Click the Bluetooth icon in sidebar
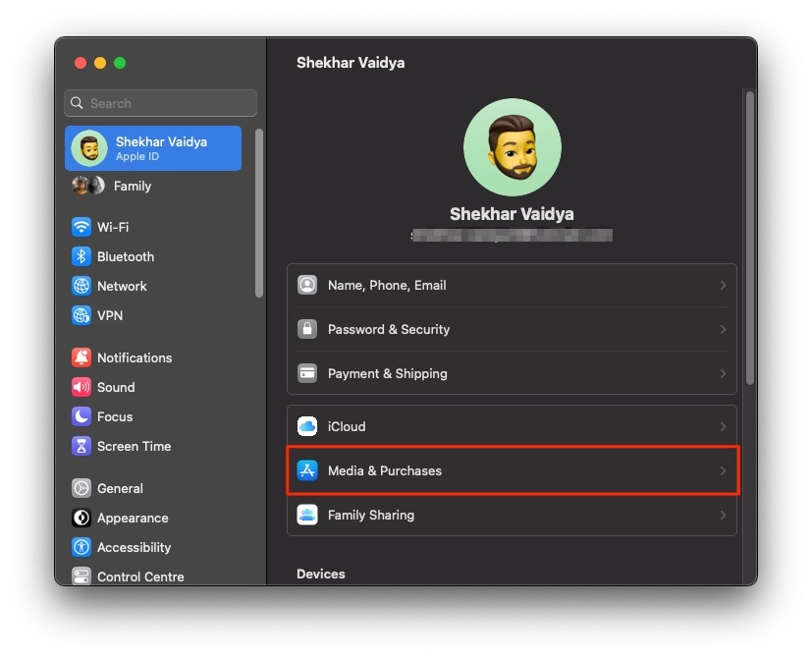This screenshot has height=658, width=812. (81, 256)
